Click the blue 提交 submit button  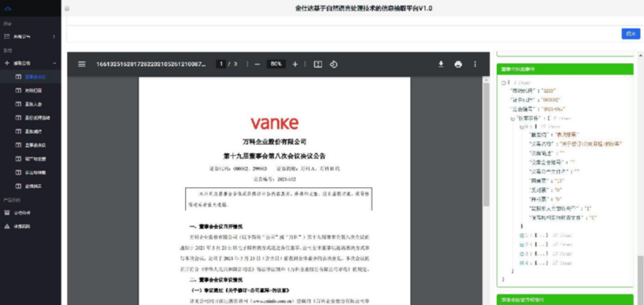click(630, 34)
